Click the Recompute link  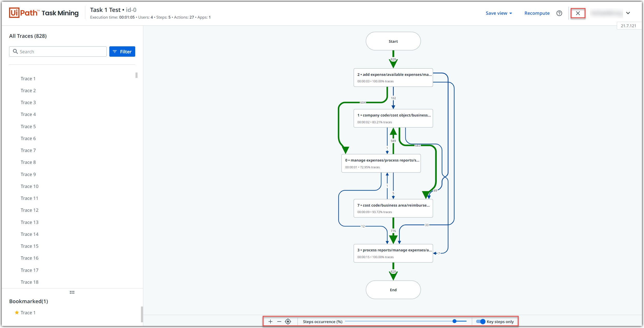537,13
